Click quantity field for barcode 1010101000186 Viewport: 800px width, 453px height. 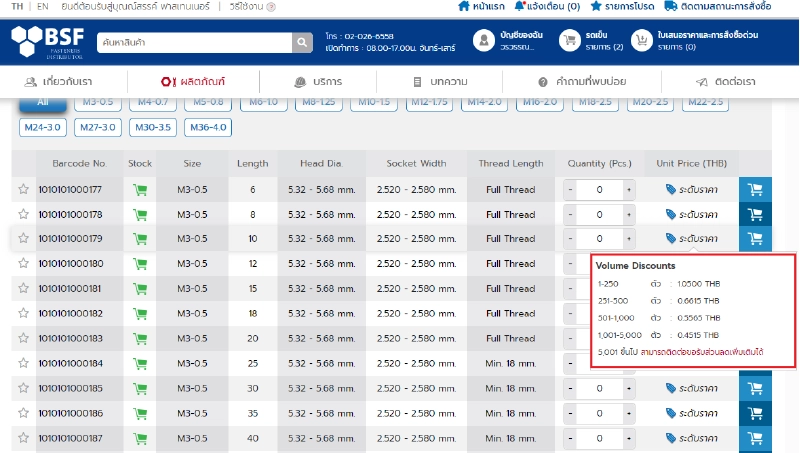[599, 413]
